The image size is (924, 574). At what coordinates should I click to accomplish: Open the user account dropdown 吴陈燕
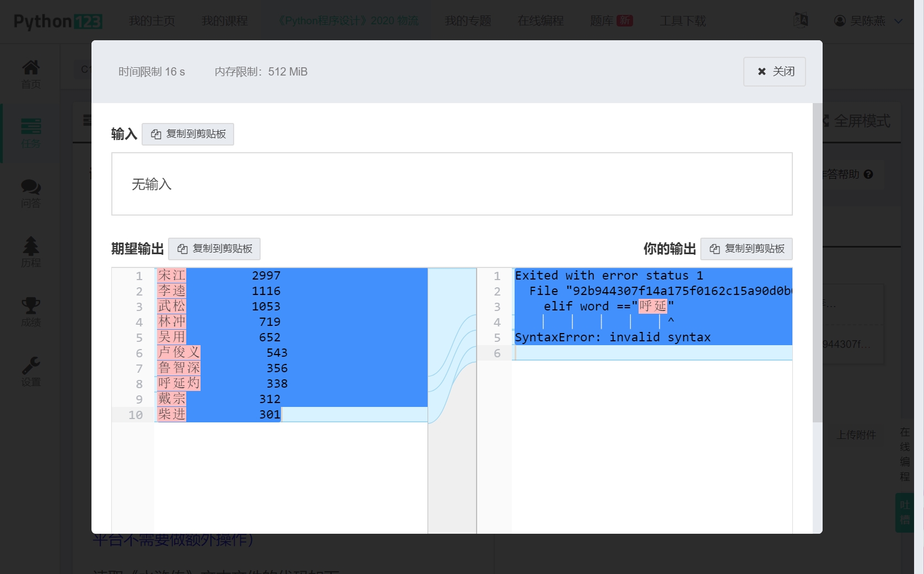[x=868, y=21]
